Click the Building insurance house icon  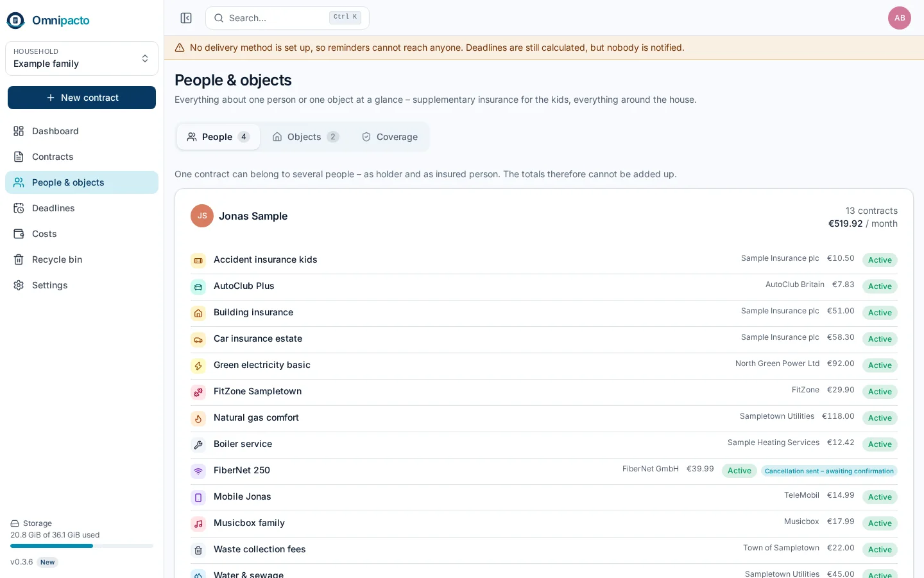pos(198,313)
